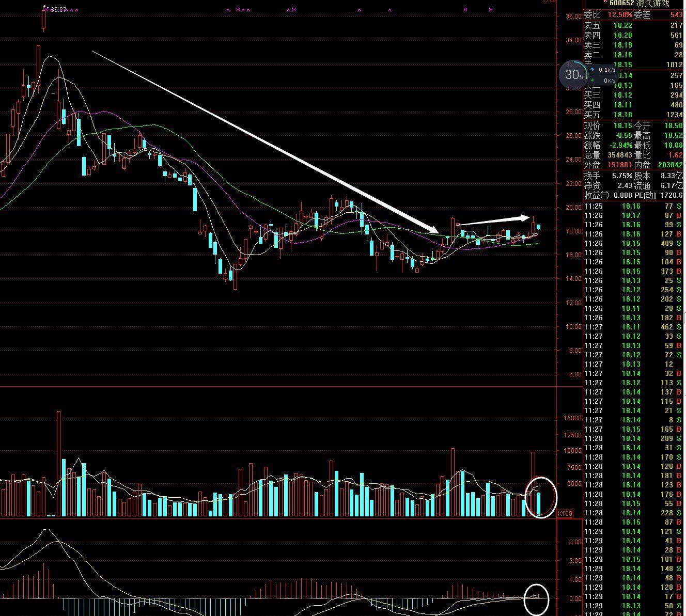Click the 流通 6.17亿 field
This screenshot has height=616, width=686.
click(659, 185)
